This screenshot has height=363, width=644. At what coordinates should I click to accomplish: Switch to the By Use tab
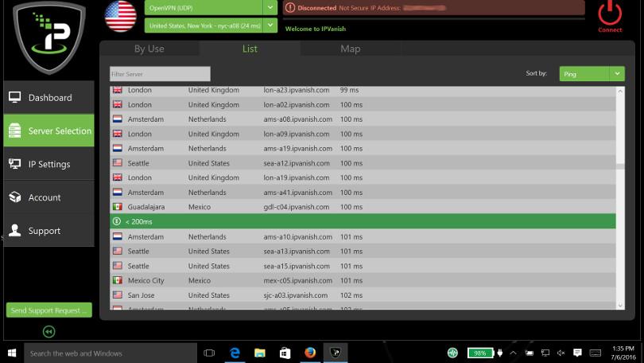[149, 49]
